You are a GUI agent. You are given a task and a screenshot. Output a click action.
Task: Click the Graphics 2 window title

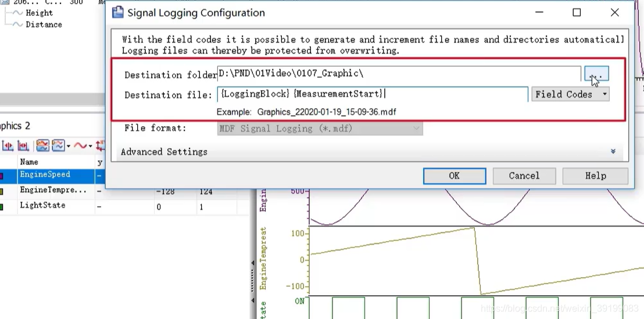[x=15, y=126]
